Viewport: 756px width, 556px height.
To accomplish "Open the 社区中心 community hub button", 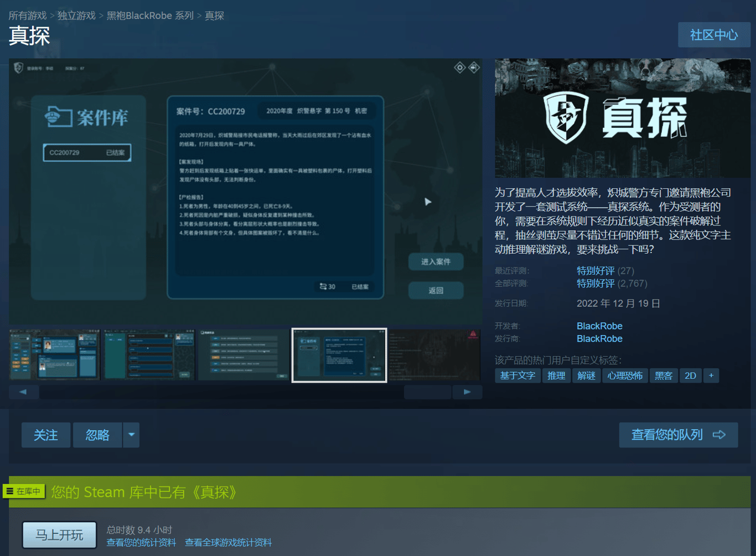I will (x=714, y=35).
